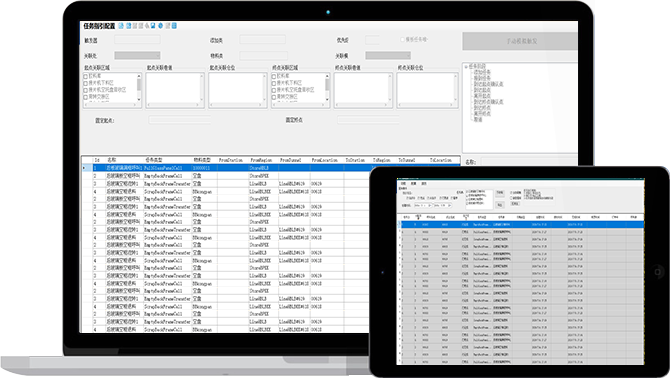Check the second checkbox in 终点关联区域 list

coord(273,83)
